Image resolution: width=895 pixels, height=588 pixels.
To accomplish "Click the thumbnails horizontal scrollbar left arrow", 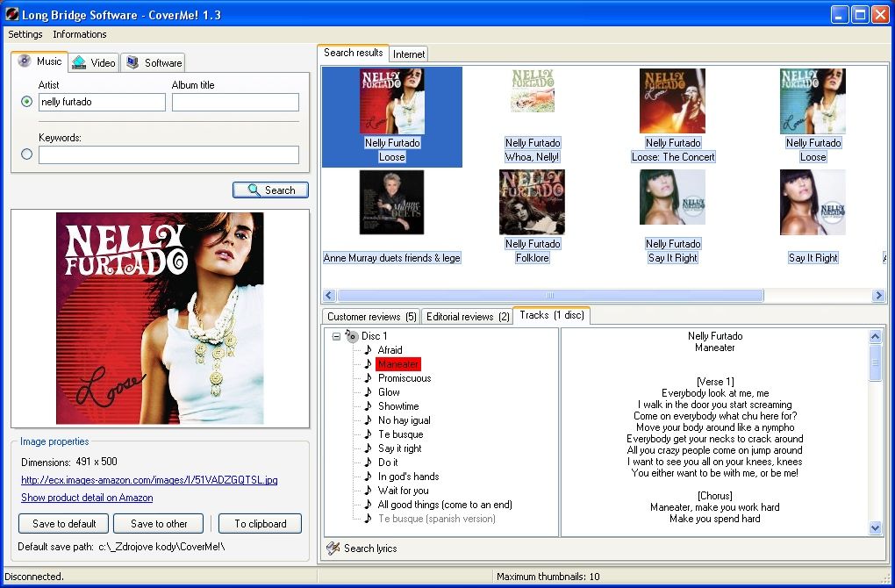I will tap(329, 295).
